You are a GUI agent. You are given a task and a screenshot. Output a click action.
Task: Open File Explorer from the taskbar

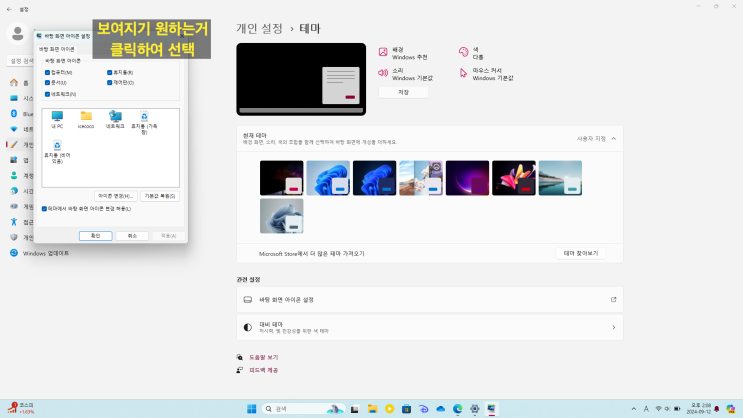[x=372, y=409]
